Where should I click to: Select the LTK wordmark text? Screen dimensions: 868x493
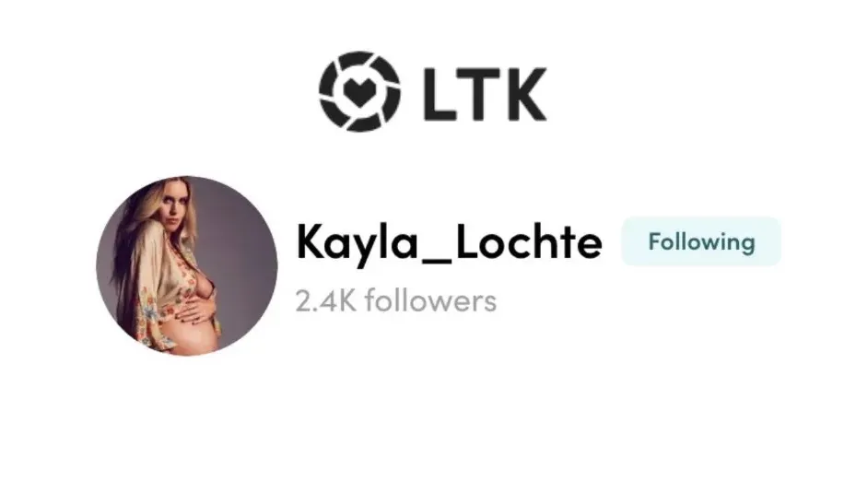pyautogui.click(x=486, y=93)
